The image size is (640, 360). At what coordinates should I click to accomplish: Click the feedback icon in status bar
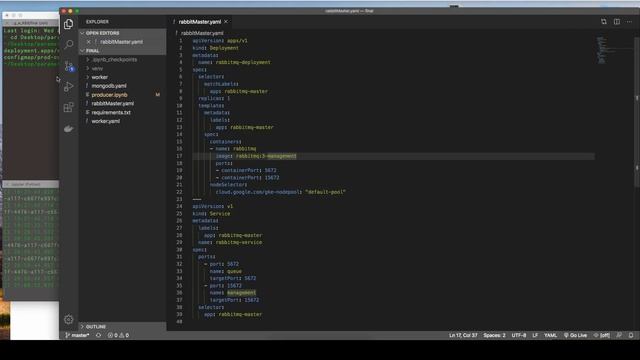619,335
